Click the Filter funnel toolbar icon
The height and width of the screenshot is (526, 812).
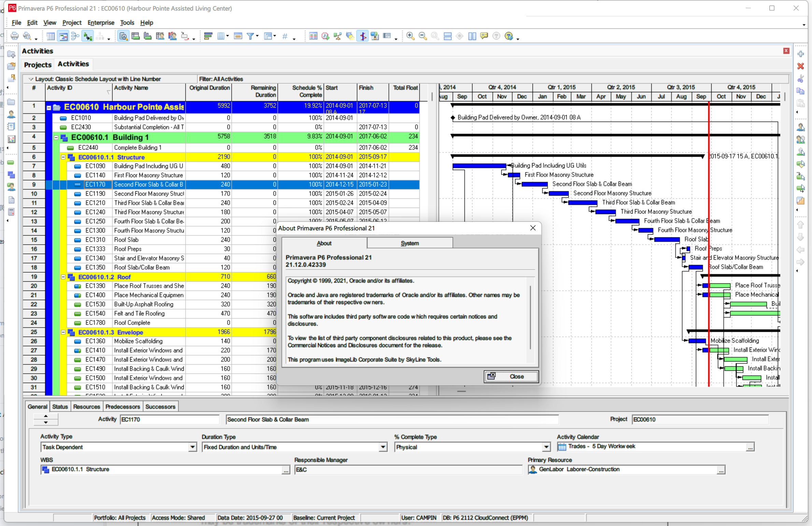point(251,36)
